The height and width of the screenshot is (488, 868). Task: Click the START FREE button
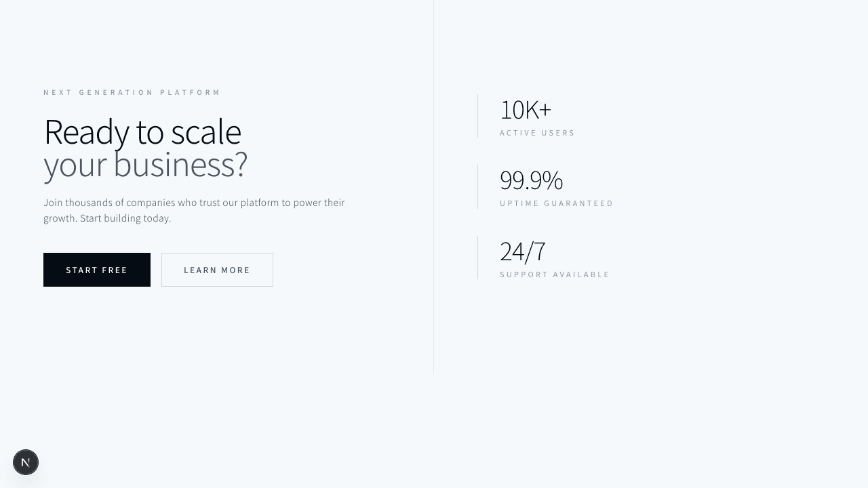pyautogui.click(x=97, y=270)
